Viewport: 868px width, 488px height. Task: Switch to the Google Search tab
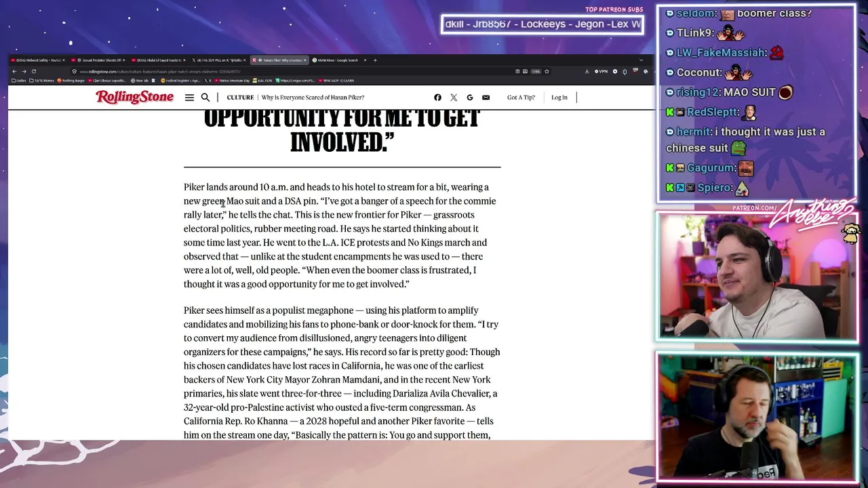pos(340,60)
